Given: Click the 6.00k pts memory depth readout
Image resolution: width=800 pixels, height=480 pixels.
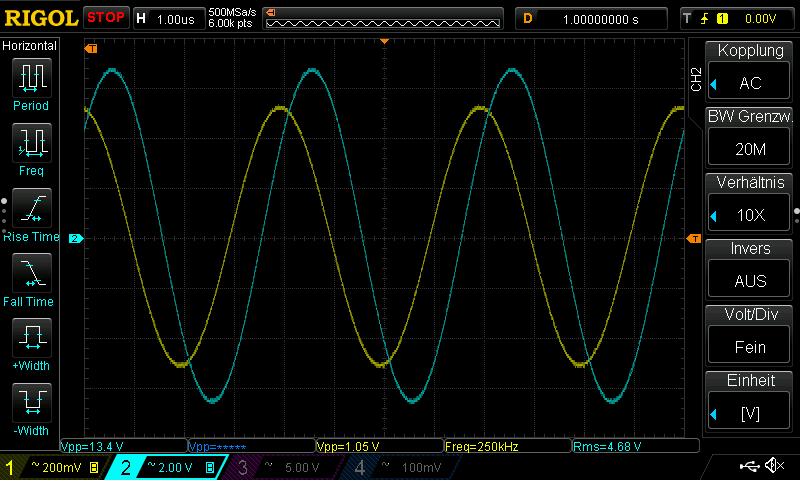Looking at the screenshot, I should click(x=230, y=23).
